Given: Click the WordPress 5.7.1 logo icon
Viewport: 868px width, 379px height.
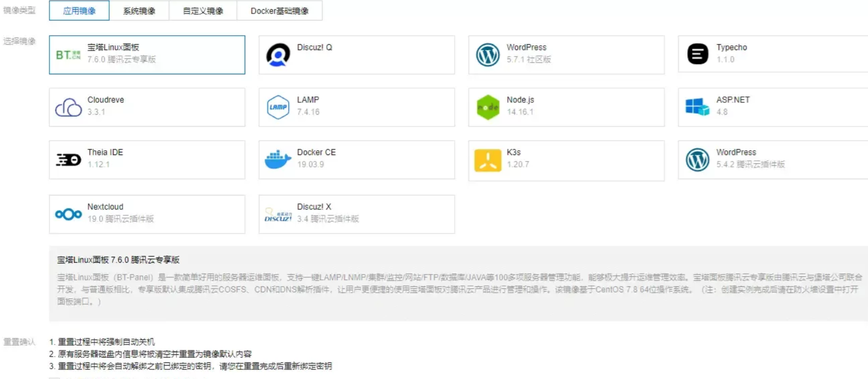Looking at the screenshot, I should tap(488, 55).
